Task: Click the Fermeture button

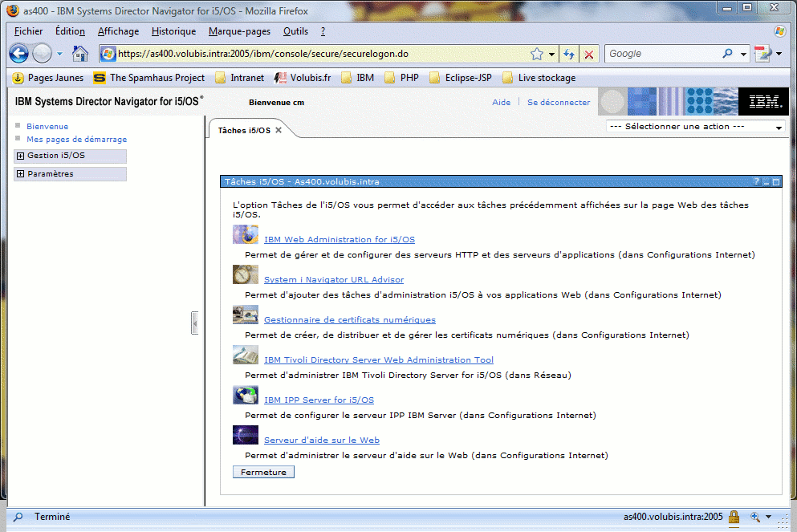Action: coord(263,472)
